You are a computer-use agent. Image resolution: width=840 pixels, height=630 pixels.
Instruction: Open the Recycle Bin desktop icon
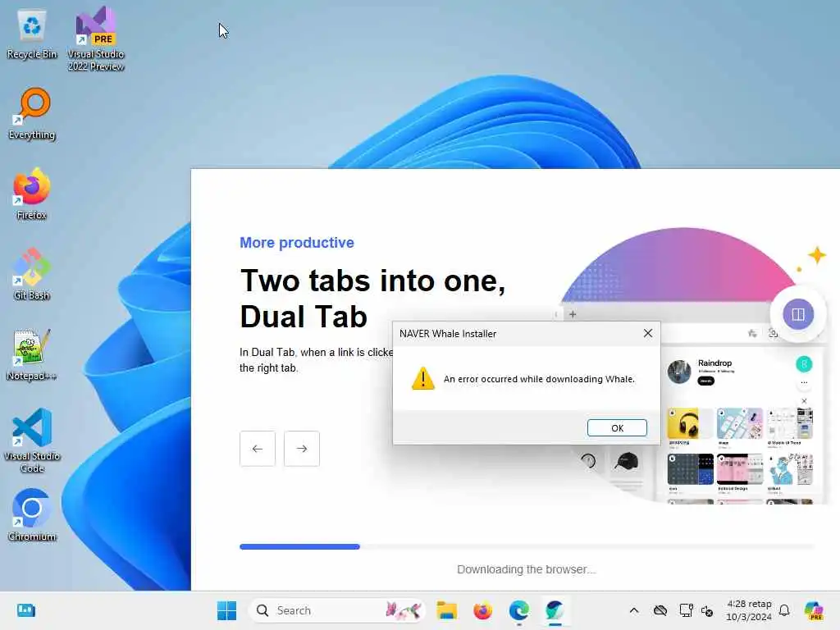coord(32,34)
